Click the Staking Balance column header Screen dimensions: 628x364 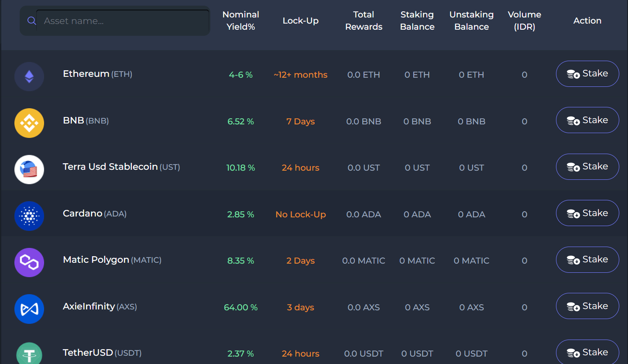tap(417, 21)
